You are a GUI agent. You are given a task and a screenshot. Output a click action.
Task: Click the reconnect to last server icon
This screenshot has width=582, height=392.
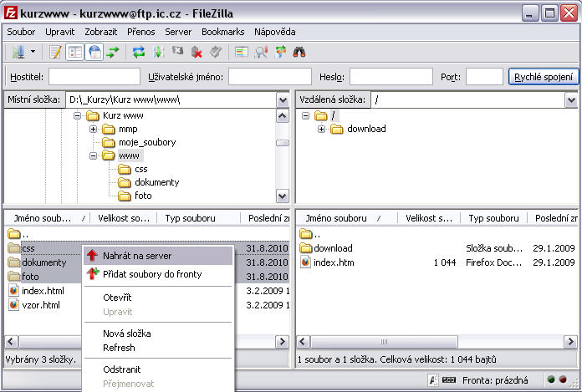tap(216, 52)
